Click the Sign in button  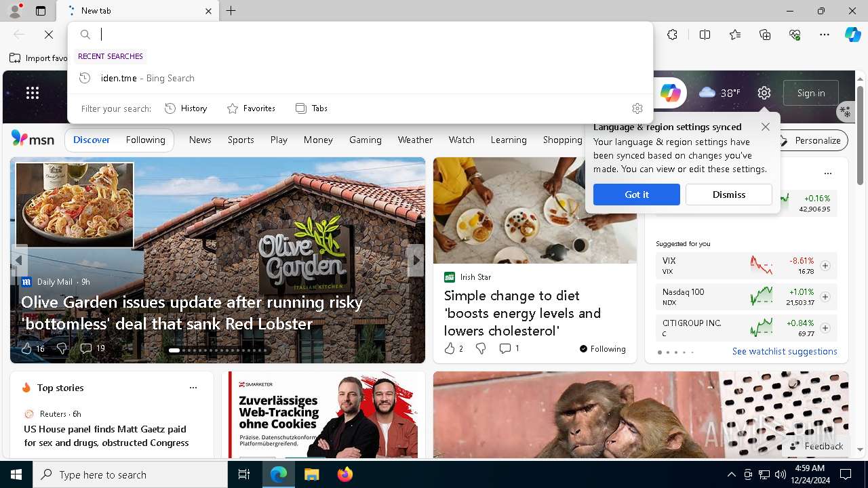tap(811, 93)
